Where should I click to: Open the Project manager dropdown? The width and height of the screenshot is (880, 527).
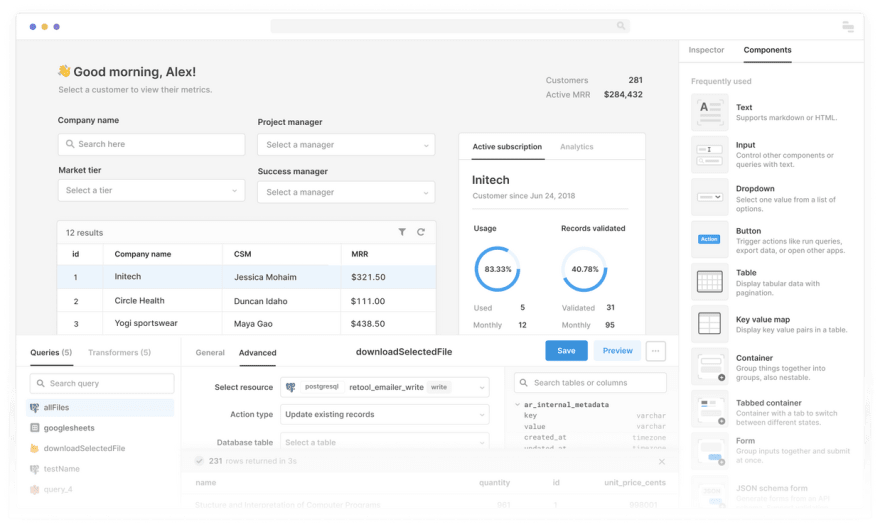tap(346, 145)
